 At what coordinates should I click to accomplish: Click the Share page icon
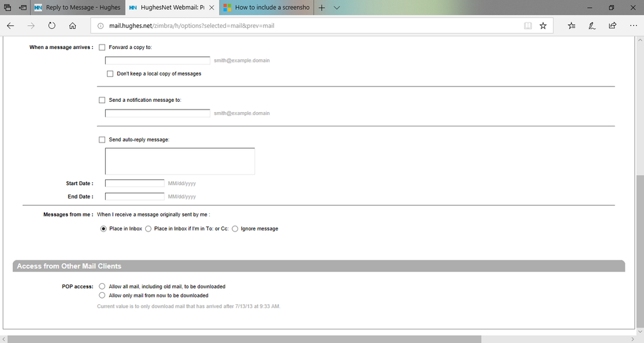pos(612,26)
